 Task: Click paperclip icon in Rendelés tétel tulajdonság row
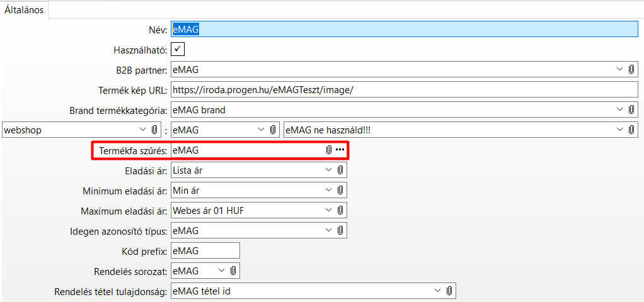click(449, 291)
